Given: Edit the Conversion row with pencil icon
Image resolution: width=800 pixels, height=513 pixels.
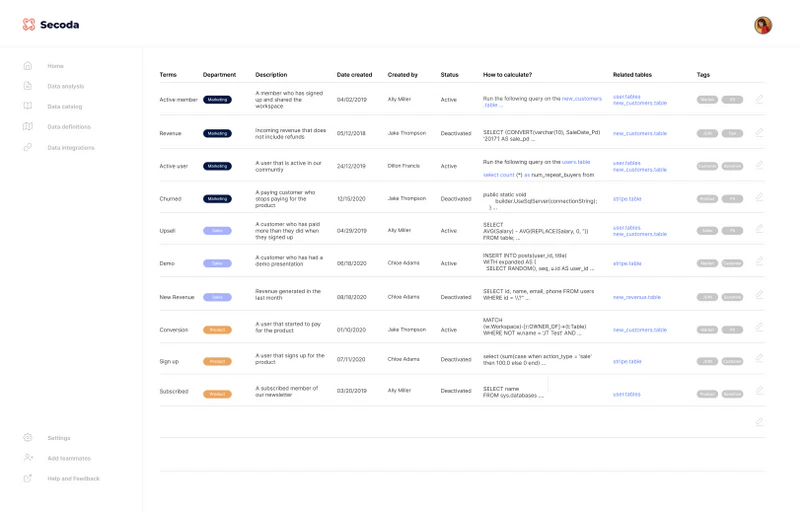Looking at the screenshot, I should click(x=759, y=328).
